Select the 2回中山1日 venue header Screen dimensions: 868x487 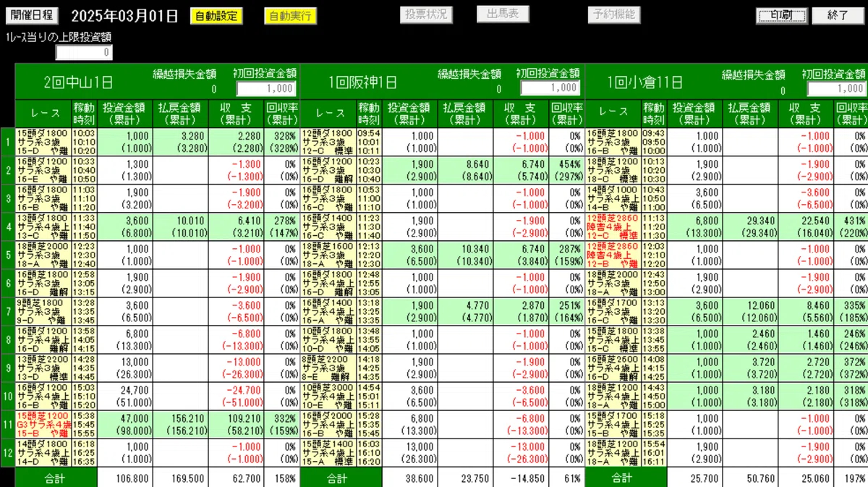[x=78, y=82]
